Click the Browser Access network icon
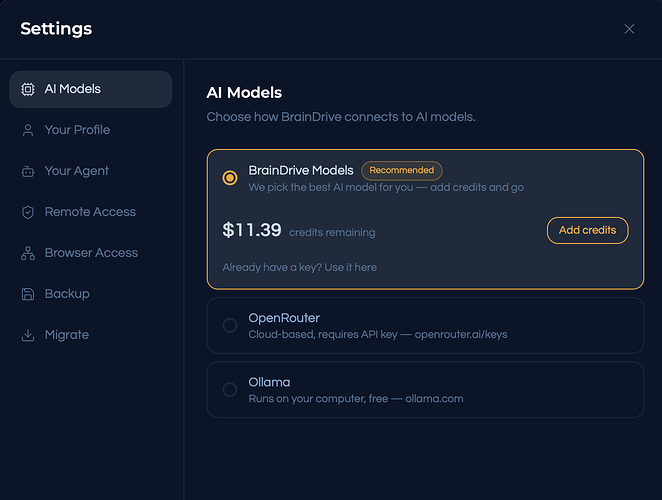 pyautogui.click(x=28, y=253)
